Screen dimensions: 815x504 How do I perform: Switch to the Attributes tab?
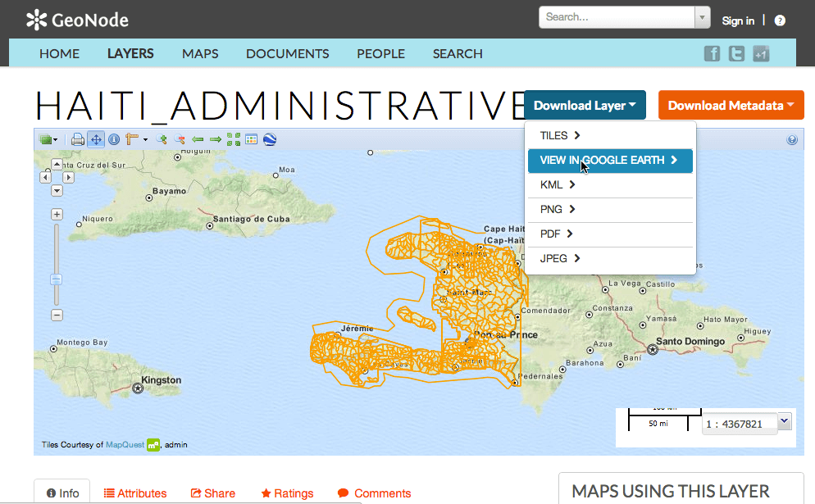click(135, 493)
